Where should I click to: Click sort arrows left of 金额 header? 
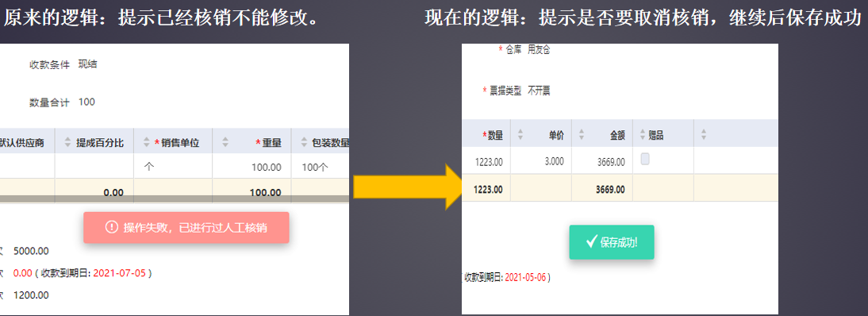click(582, 134)
